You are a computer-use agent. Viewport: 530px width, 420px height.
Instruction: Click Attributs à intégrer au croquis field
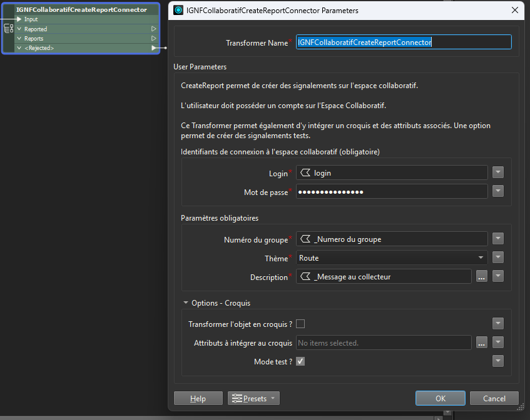(384, 342)
